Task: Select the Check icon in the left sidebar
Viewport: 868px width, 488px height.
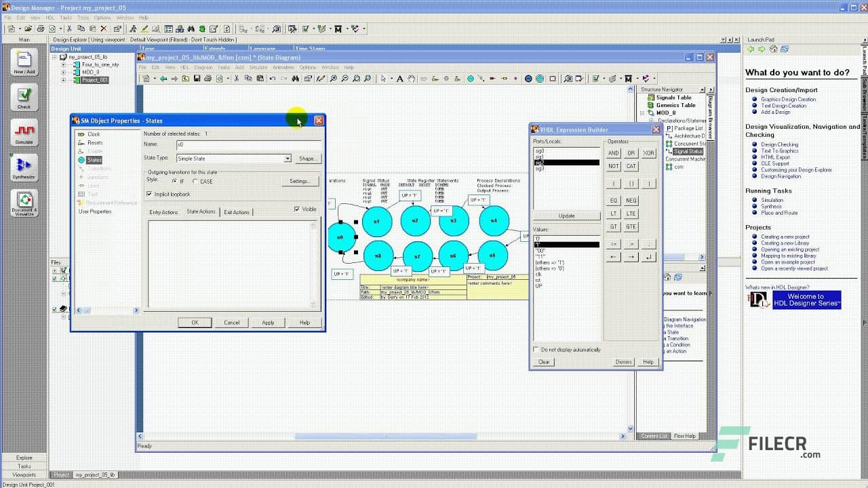Action: [23, 96]
